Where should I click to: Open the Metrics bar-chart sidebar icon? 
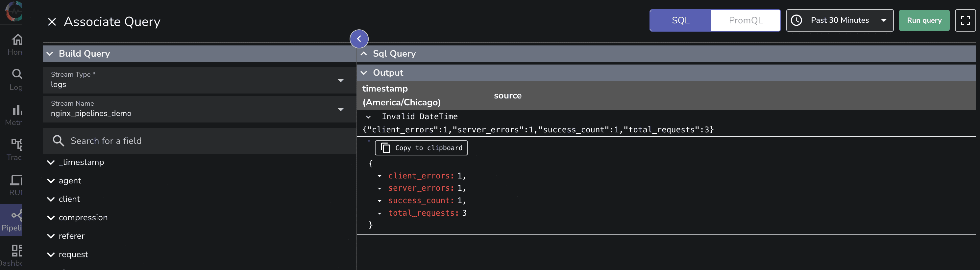tap(17, 110)
